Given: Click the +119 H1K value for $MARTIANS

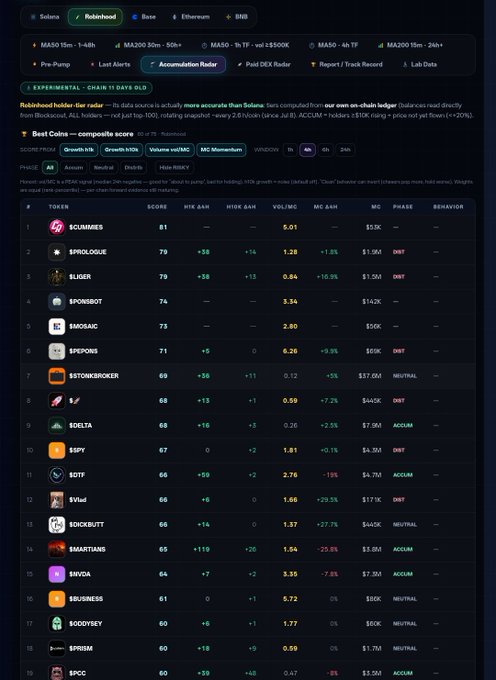Looking at the screenshot, I should (201, 549).
